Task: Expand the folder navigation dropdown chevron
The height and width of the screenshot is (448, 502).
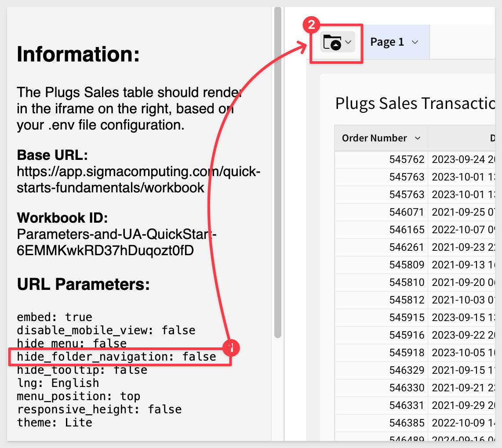Action: click(x=348, y=42)
